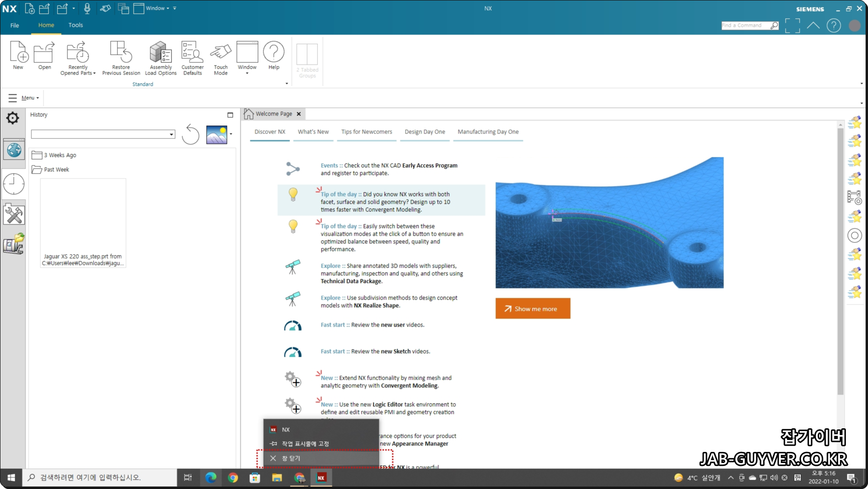The width and height of the screenshot is (868, 489).
Task: Switch to the Home ribbon tab
Action: click(46, 25)
